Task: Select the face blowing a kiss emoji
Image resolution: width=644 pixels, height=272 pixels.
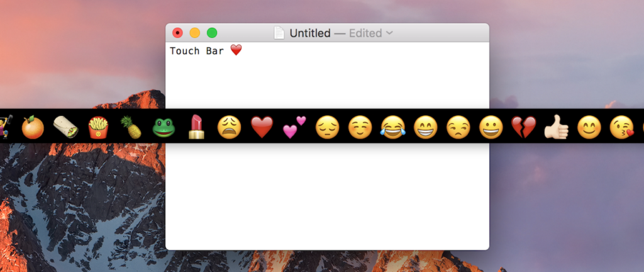Action: coord(621,127)
